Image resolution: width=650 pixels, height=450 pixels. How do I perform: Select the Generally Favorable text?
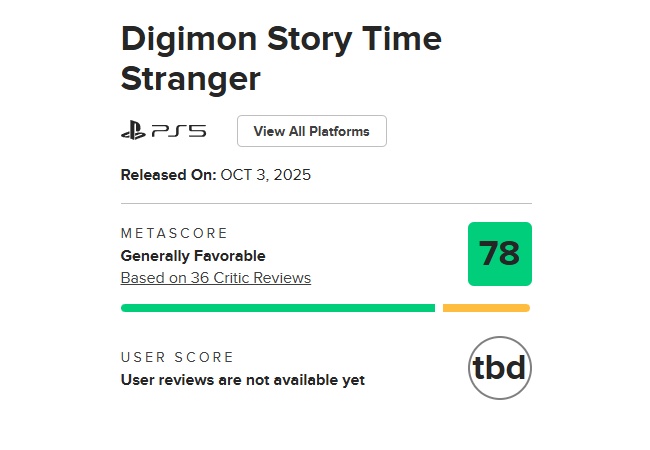[193, 256]
